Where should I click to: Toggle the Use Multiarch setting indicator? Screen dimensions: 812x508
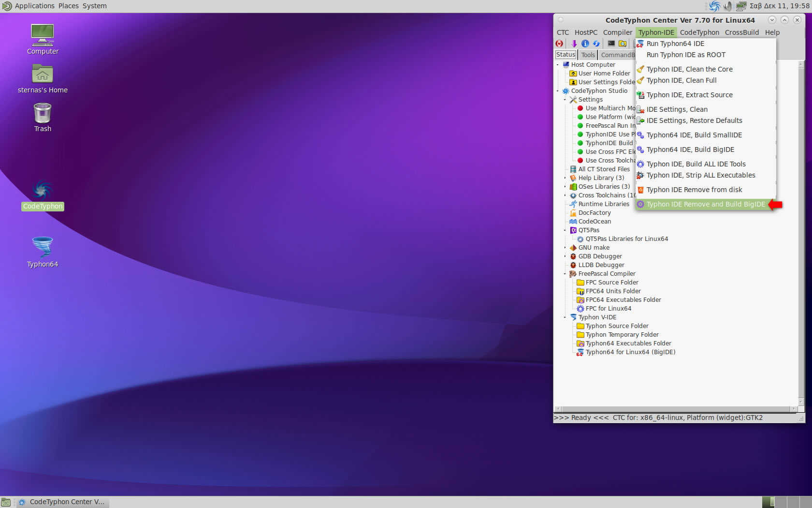click(x=580, y=108)
